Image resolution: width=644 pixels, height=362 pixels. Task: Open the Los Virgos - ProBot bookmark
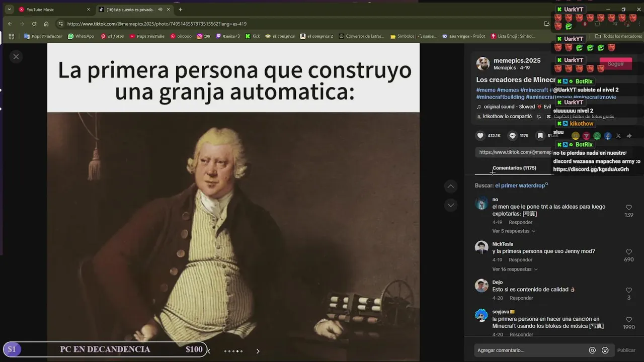pos(464,36)
